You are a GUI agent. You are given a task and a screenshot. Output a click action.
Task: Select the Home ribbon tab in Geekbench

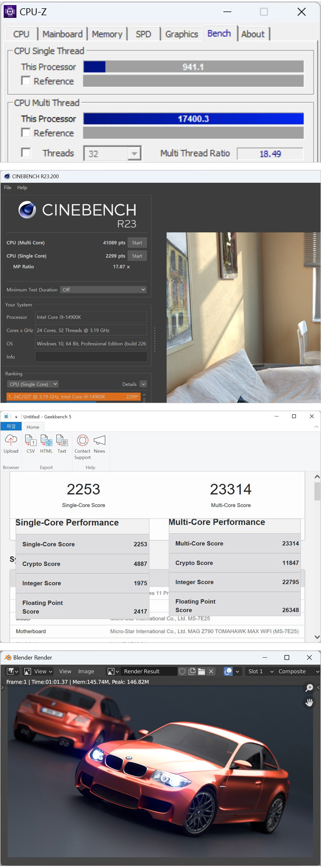(x=33, y=427)
